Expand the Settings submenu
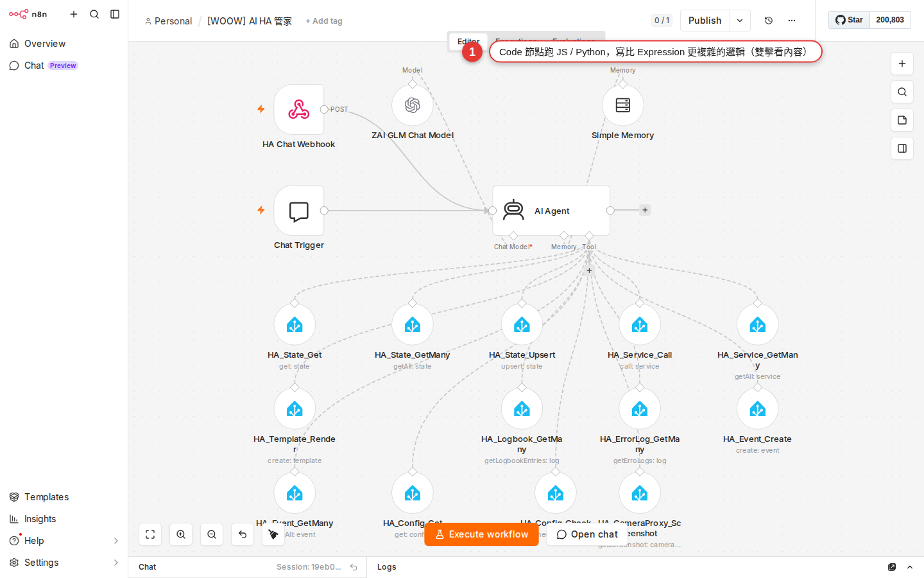 pos(116,563)
